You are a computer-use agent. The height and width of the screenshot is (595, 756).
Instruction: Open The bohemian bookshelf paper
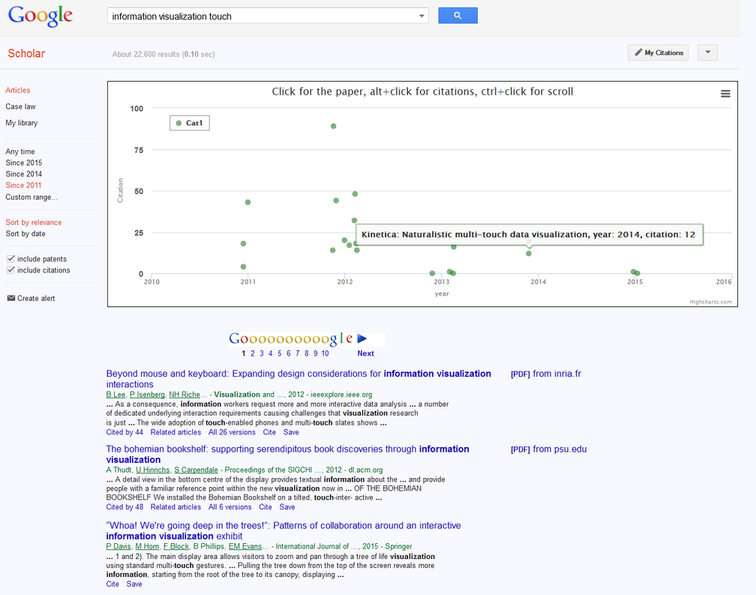point(288,454)
